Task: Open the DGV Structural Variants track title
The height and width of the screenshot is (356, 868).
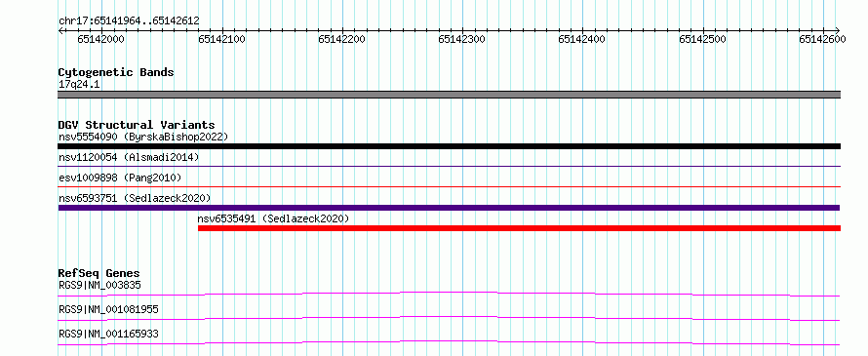Action: pos(137,125)
